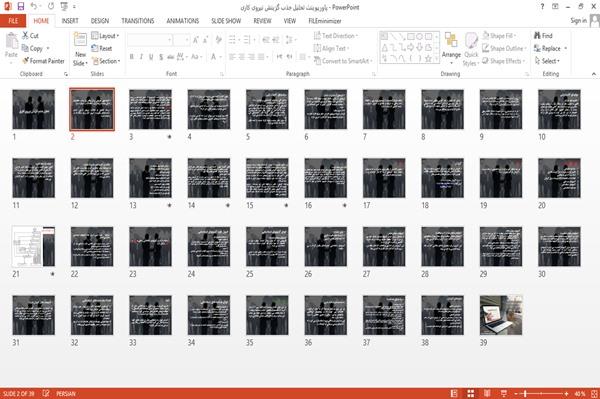Image resolution: width=600 pixels, height=399 pixels.
Task: Toggle text Shadow formatting
Action: coord(161,57)
